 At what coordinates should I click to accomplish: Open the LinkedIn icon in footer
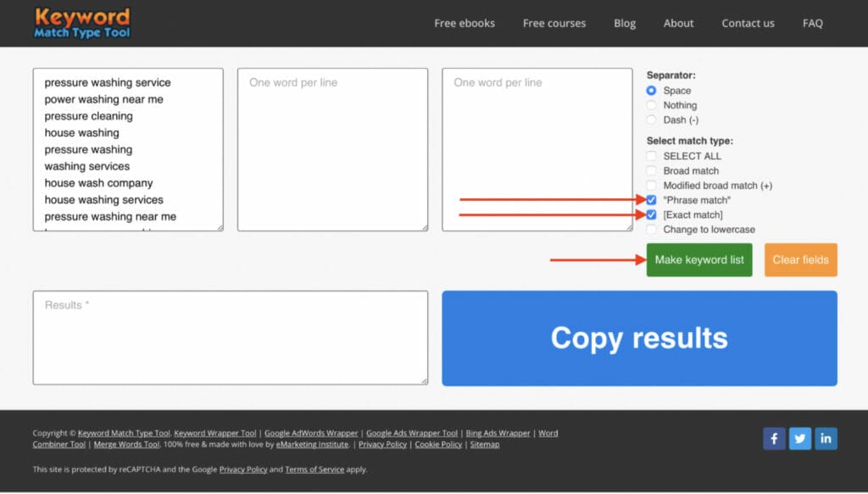tap(826, 438)
